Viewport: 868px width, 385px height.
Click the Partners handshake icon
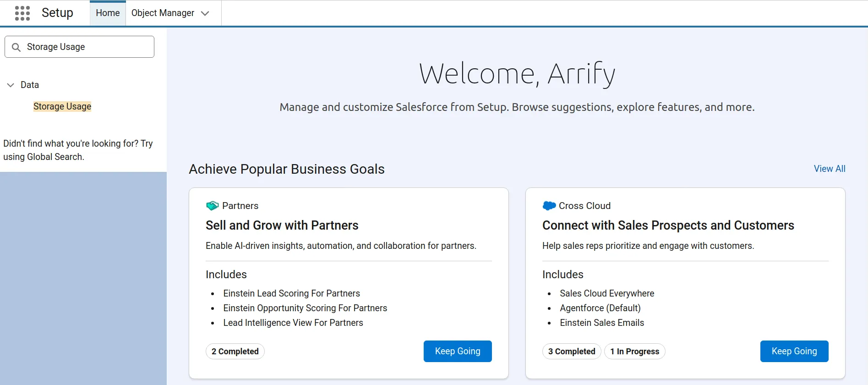212,206
